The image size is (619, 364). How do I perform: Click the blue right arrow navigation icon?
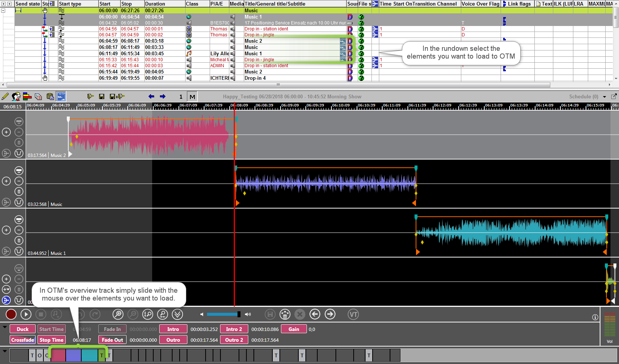(x=163, y=96)
